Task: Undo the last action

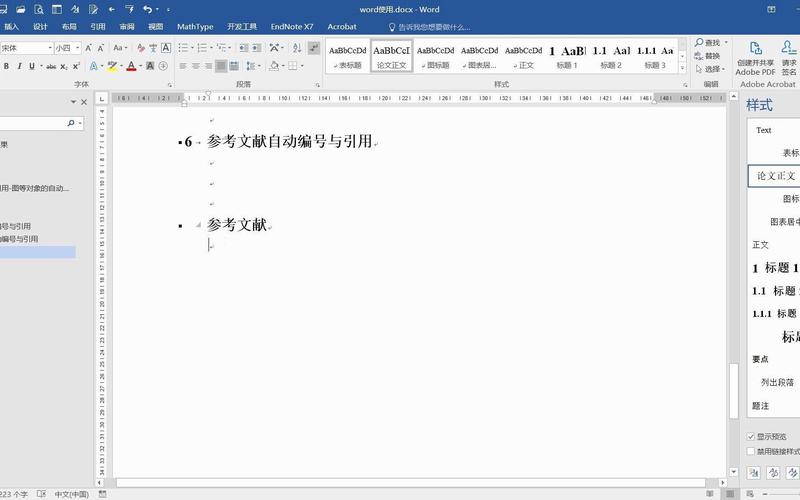Action: point(148,9)
